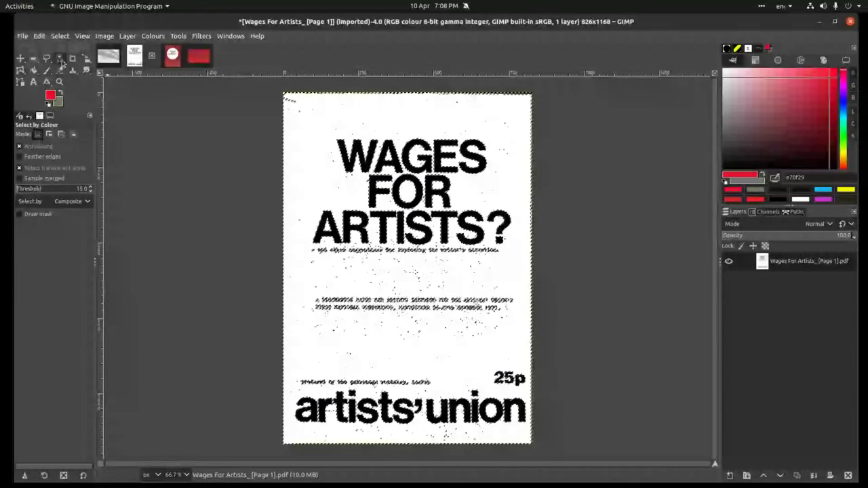Image resolution: width=868 pixels, height=488 pixels.
Task: Open the Undo History tab in tool options
Action: (29, 116)
